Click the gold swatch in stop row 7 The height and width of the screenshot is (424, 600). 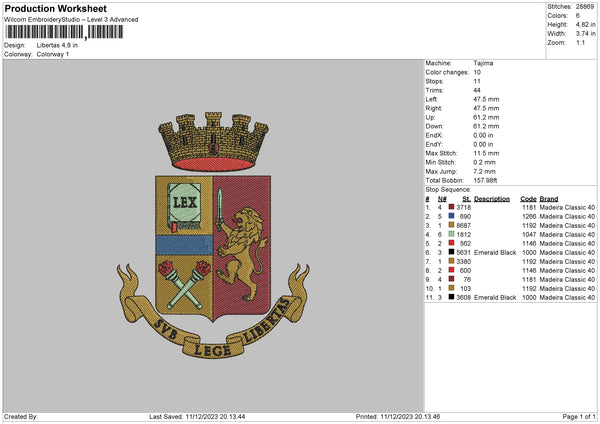pos(452,261)
